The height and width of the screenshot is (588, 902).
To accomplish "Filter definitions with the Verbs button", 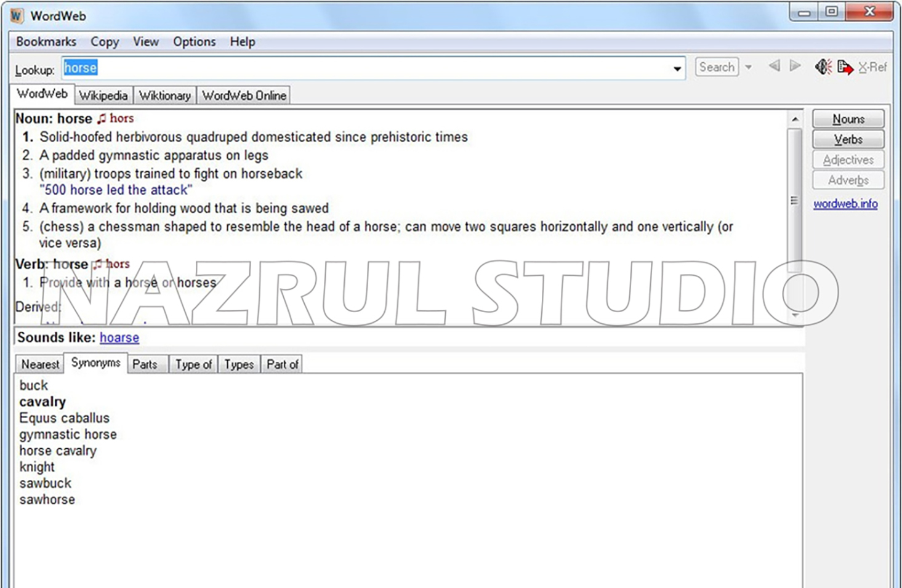I will 848,139.
